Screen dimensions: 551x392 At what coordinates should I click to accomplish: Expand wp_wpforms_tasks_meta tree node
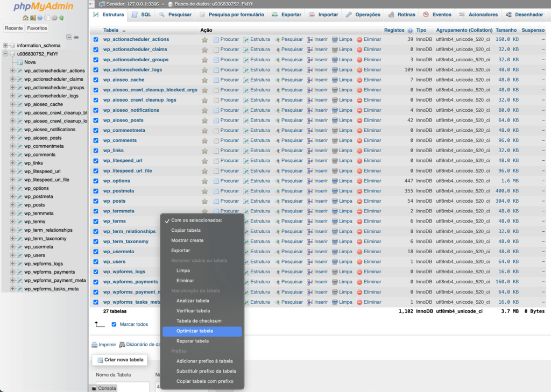coord(13,289)
